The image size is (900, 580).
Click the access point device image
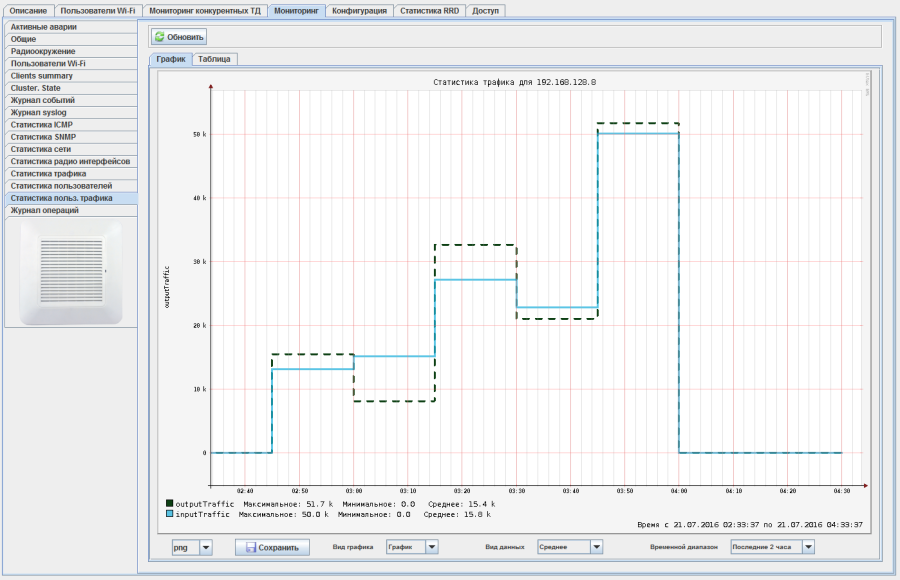pos(70,272)
